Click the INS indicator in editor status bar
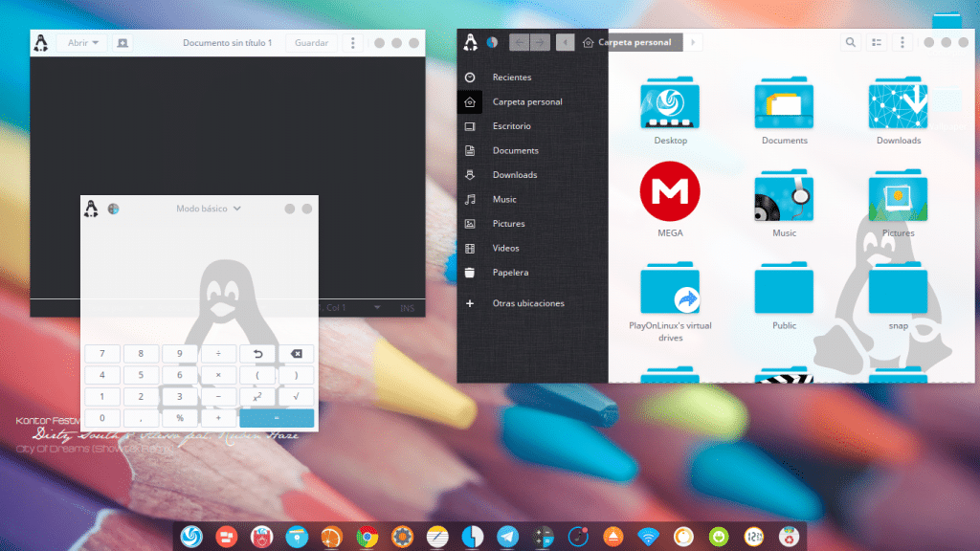Image resolution: width=980 pixels, height=551 pixels. pyautogui.click(x=407, y=308)
